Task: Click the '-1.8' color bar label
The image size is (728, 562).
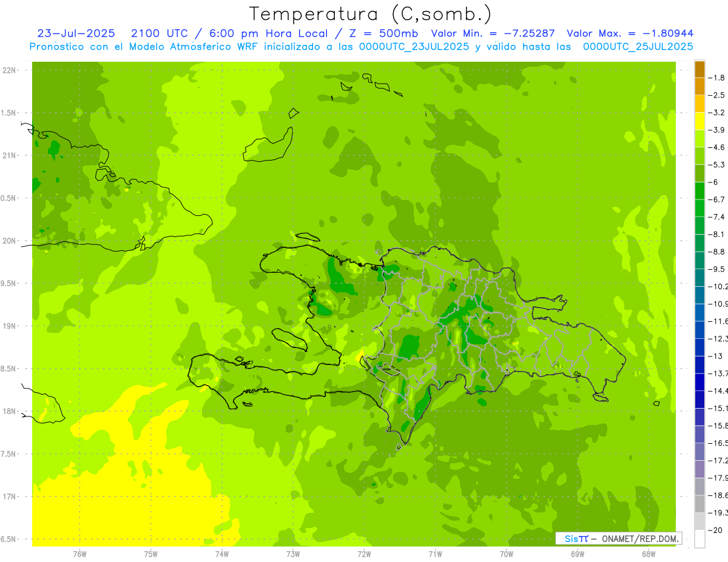Action: [716, 78]
